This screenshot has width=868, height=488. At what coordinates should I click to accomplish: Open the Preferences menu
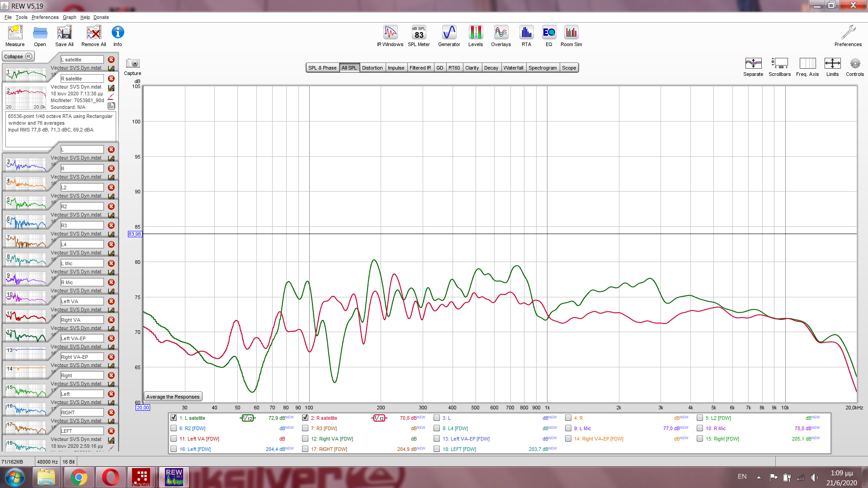[45, 17]
